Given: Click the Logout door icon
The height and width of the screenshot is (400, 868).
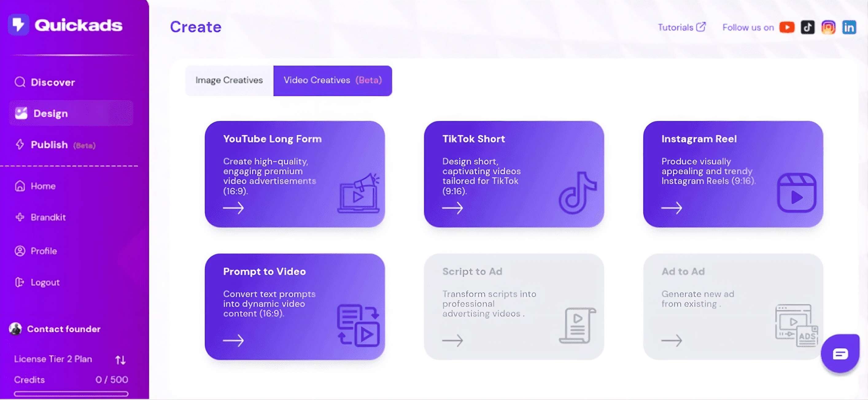Looking at the screenshot, I should [20, 282].
